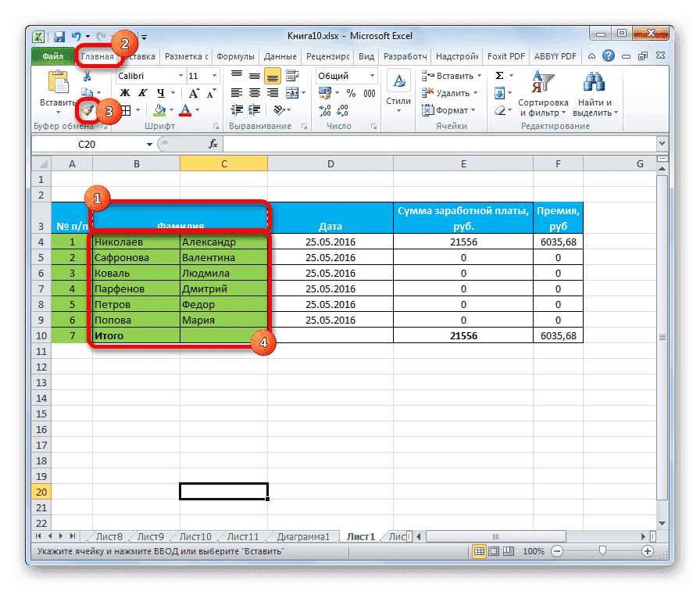Select the AutoSum sigma icon

(x=499, y=74)
